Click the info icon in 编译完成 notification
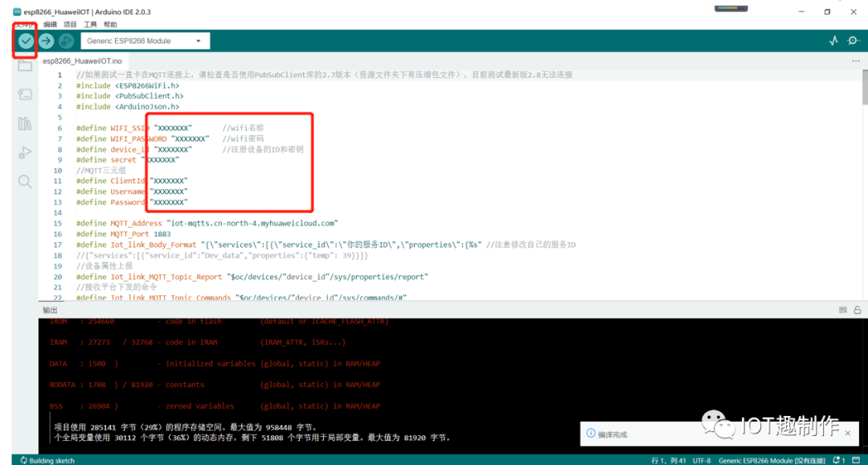The image size is (868, 465). coord(590,434)
